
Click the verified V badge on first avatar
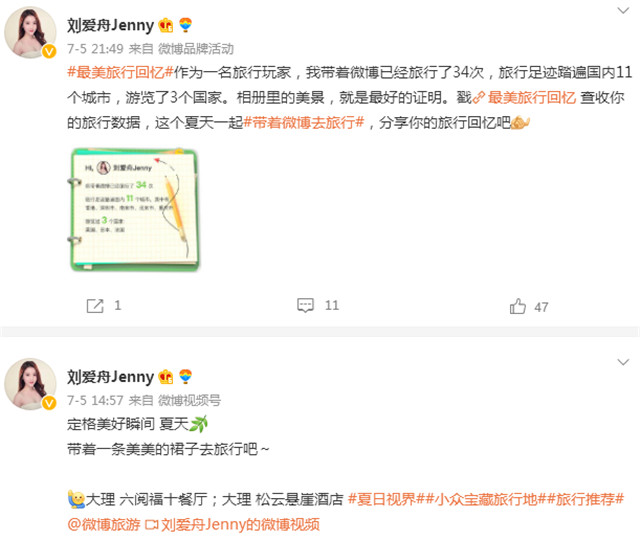point(49,51)
